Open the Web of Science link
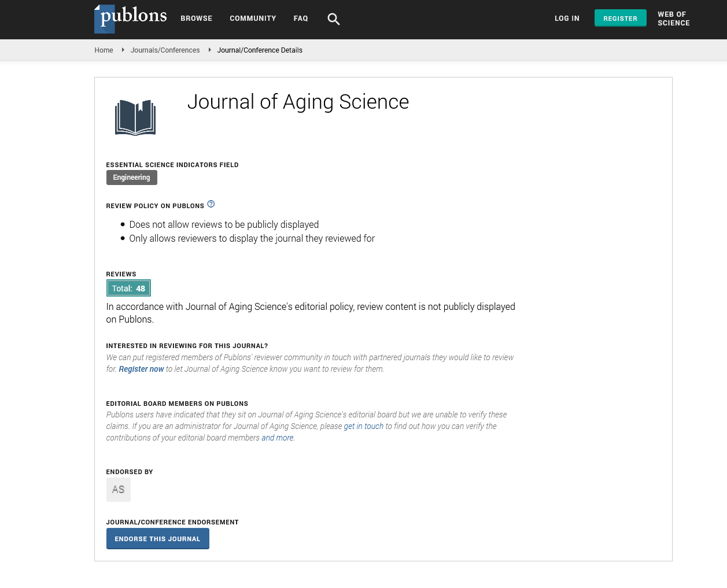The width and height of the screenshot is (727, 588). [674, 19]
